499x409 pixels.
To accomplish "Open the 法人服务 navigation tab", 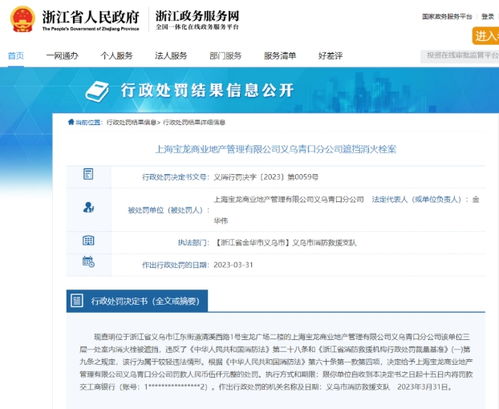I will tap(171, 56).
